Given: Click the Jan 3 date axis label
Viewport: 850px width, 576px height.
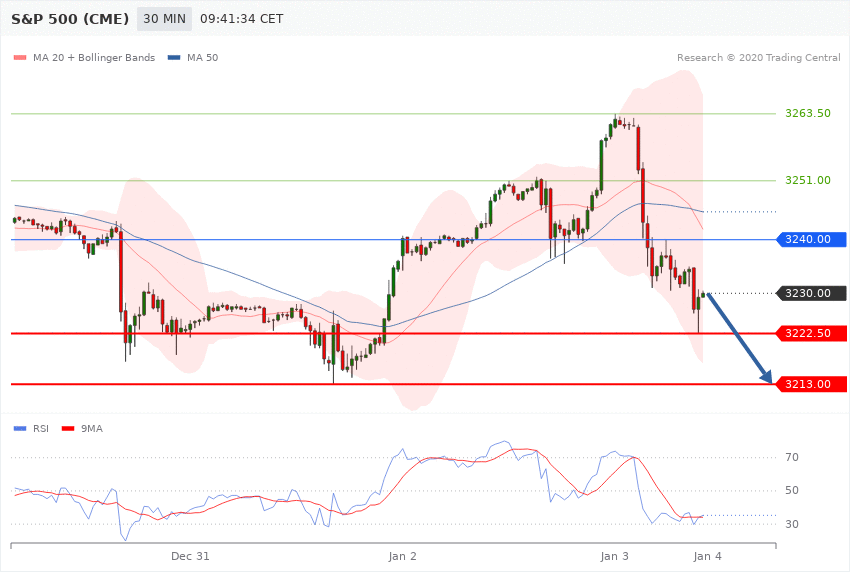Looking at the screenshot, I should 615,556.
